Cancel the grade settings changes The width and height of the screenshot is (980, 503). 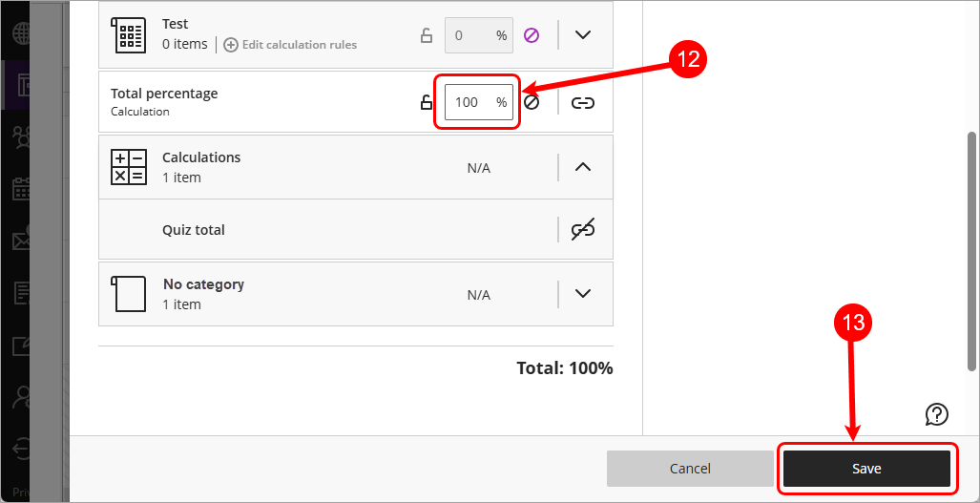coord(690,469)
